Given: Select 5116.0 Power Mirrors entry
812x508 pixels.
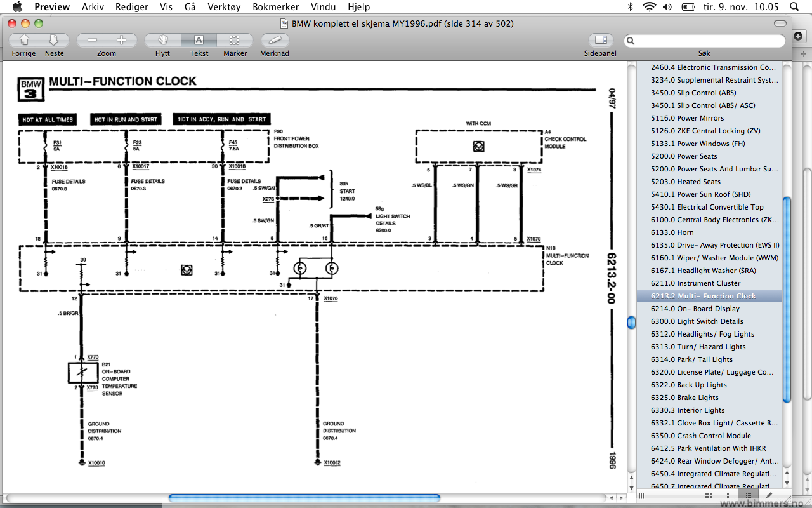Looking at the screenshot, I should click(x=709, y=118).
